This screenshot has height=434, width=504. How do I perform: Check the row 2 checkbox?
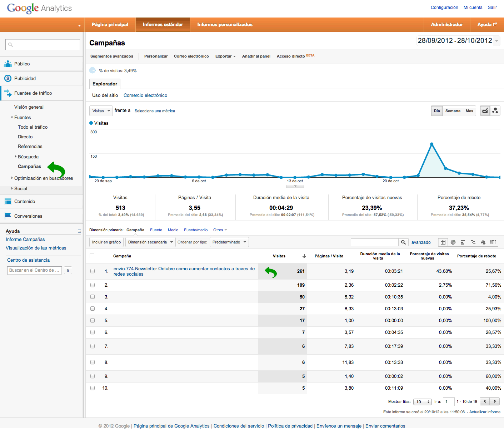click(93, 285)
